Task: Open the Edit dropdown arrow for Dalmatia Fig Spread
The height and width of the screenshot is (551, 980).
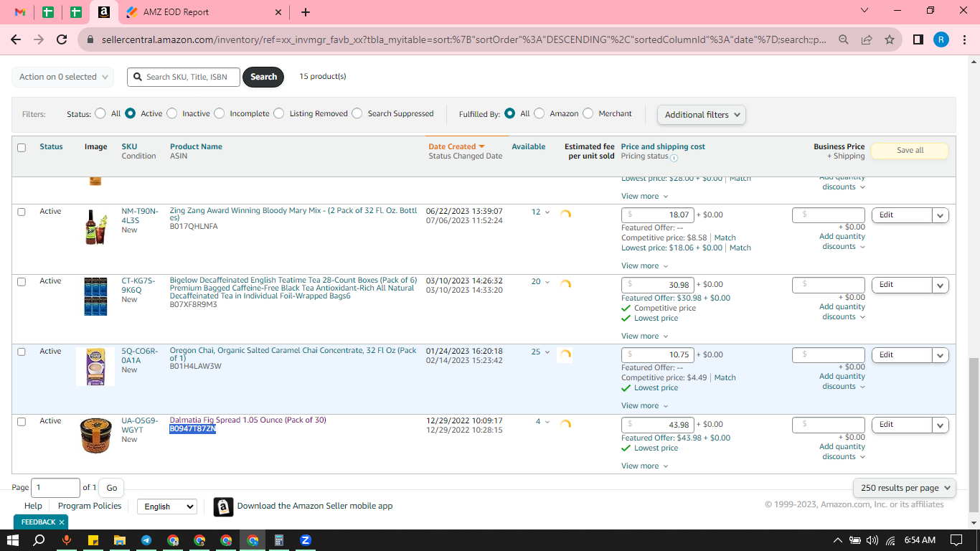Action: (x=941, y=425)
